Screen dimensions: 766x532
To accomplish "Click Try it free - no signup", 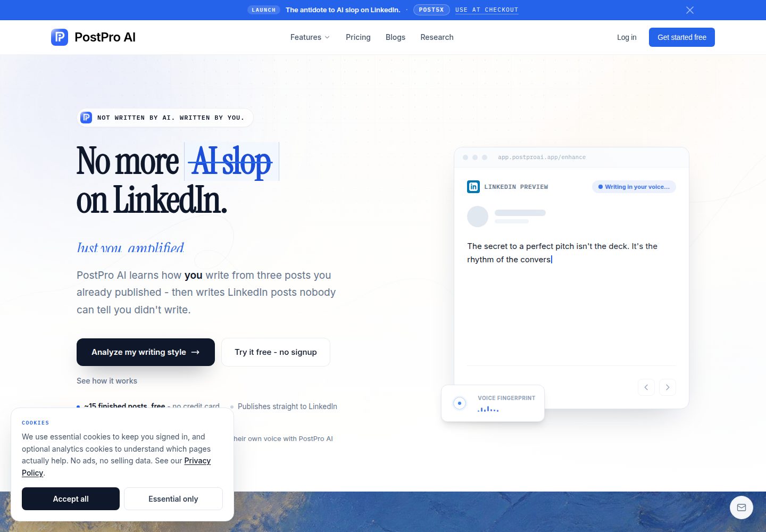I will click(276, 352).
